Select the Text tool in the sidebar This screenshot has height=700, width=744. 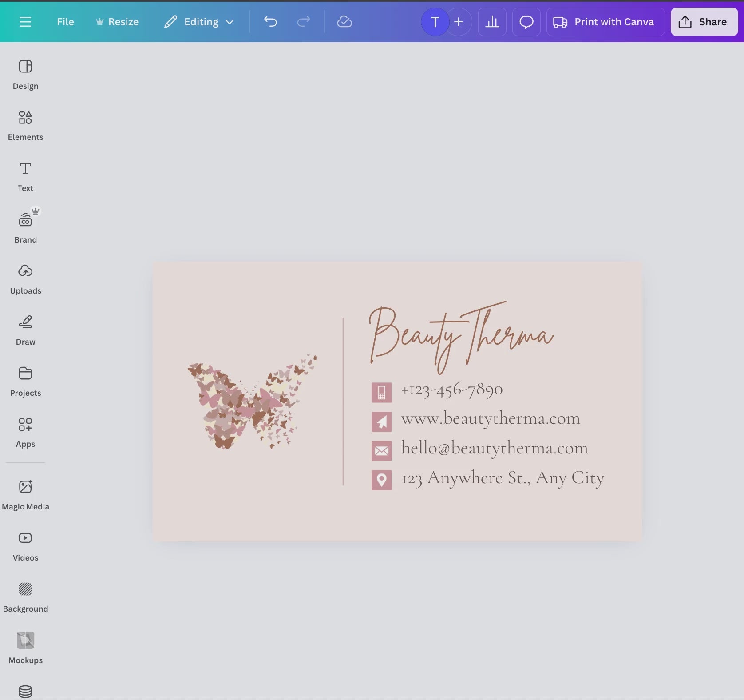click(25, 175)
